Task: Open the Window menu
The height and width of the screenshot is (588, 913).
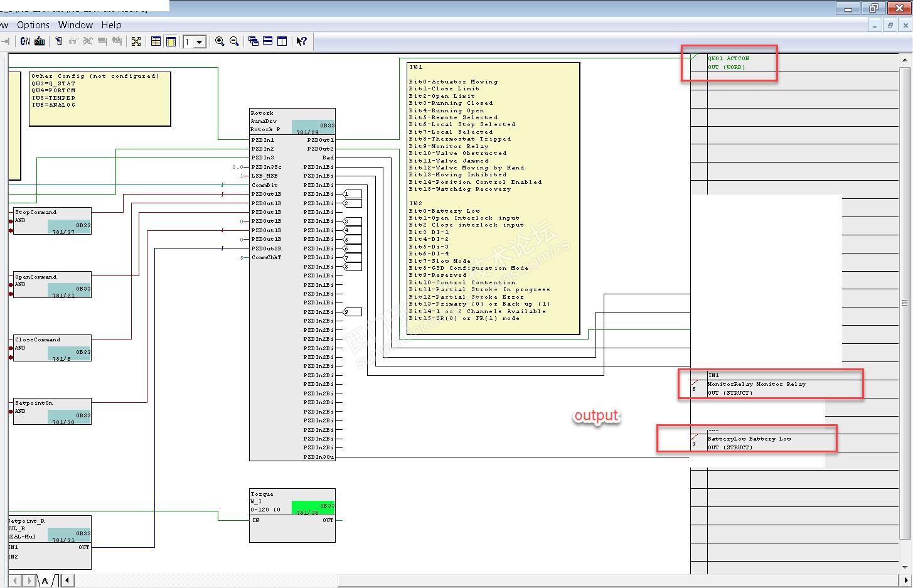Action: pyautogui.click(x=75, y=25)
